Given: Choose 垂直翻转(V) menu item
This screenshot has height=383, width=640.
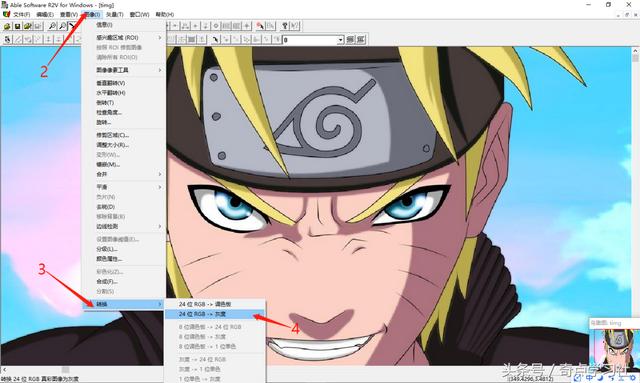Looking at the screenshot, I should click(x=124, y=83).
